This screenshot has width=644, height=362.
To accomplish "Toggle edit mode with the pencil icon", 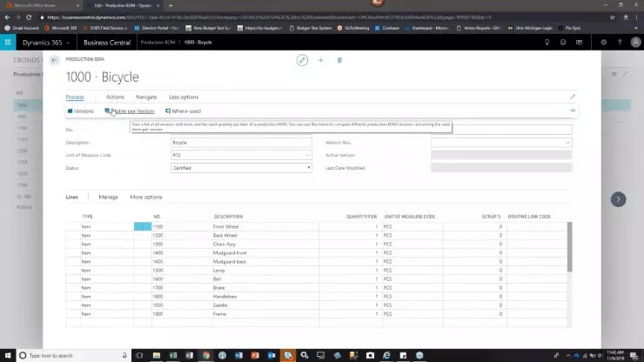I will [302, 60].
